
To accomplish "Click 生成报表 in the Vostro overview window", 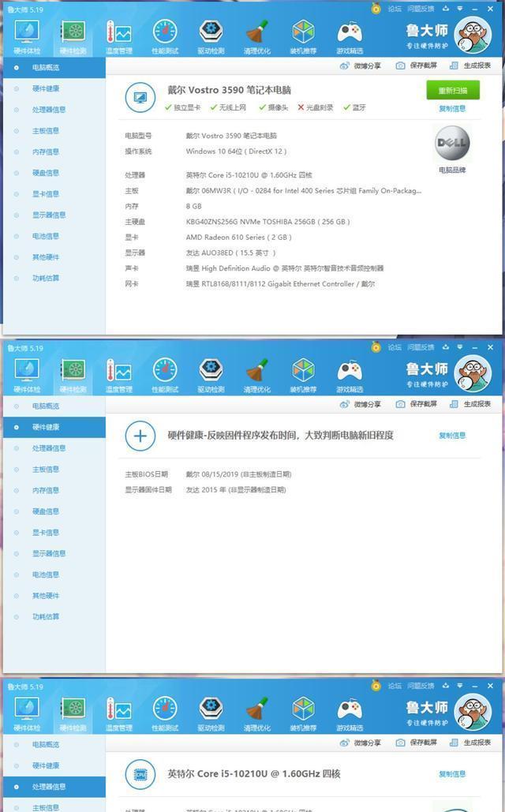I will tap(470, 65).
